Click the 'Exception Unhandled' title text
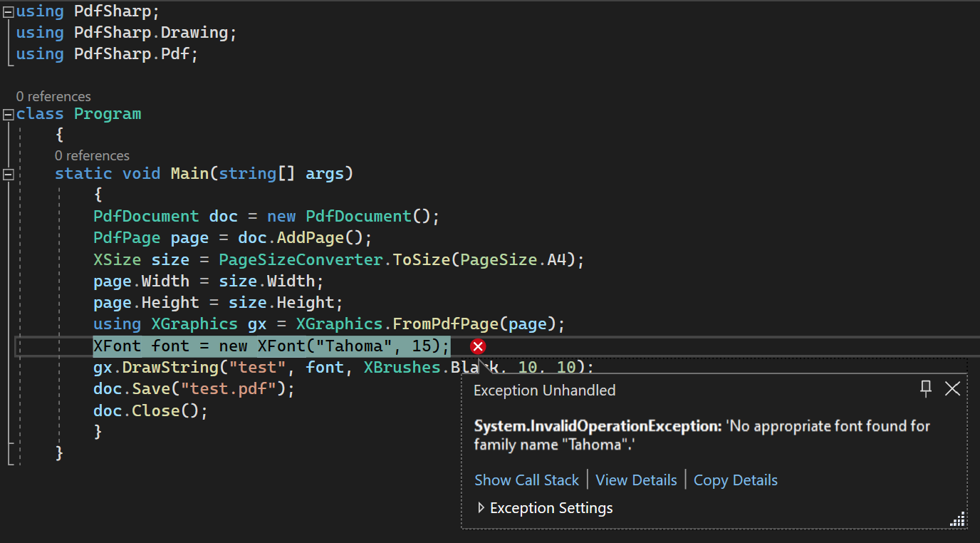Screen dimensions: 980x543 tap(544, 391)
